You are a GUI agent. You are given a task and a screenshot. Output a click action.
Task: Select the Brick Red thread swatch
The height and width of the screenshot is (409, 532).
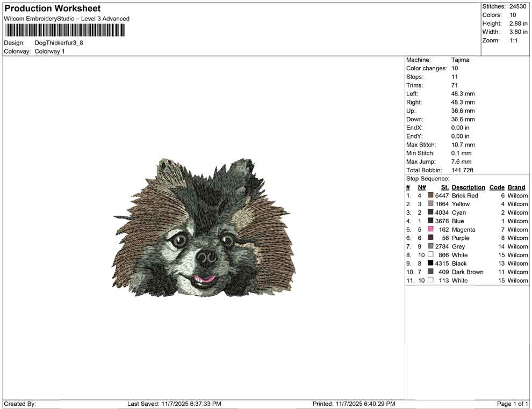(x=430, y=195)
